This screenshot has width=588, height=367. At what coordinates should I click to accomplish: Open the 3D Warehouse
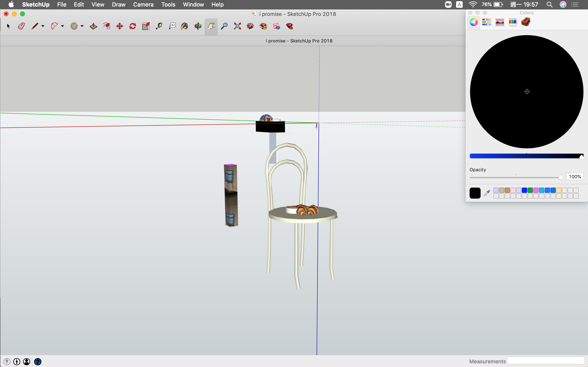[250, 26]
